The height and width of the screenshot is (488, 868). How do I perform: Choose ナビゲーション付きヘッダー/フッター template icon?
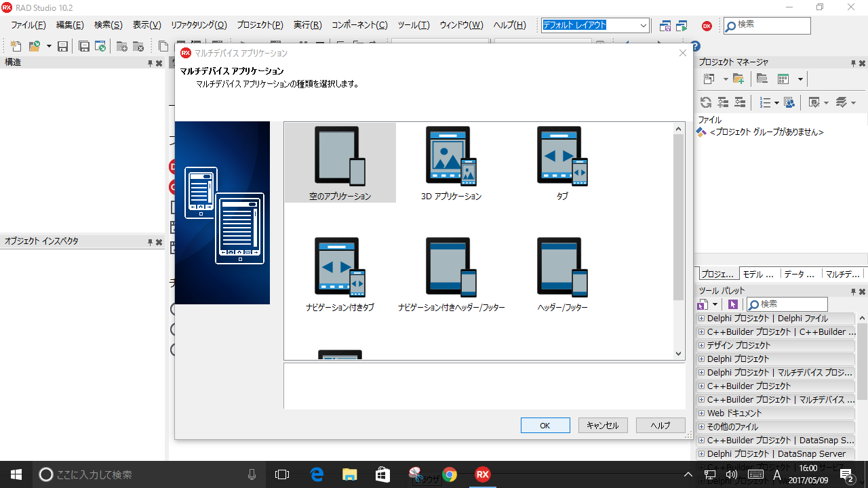[451, 267]
